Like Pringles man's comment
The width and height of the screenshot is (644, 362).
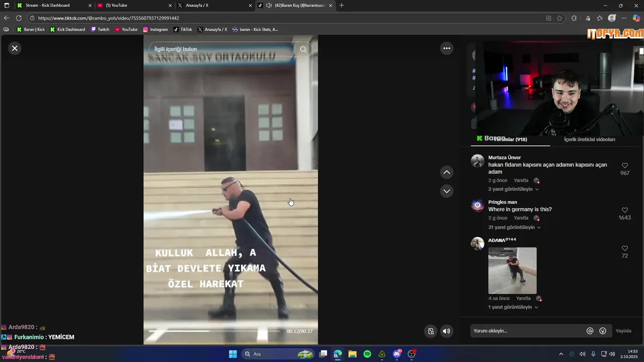(x=624, y=210)
